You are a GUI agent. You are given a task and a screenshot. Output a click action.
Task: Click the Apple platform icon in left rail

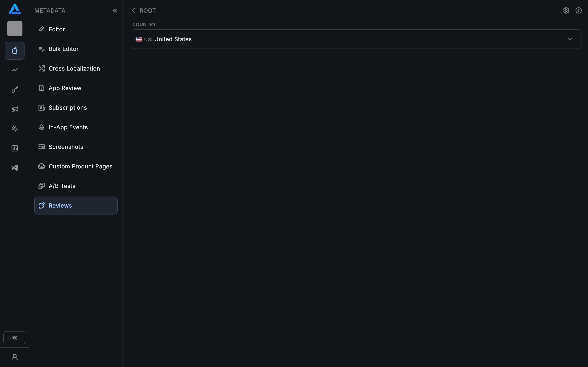pyautogui.click(x=14, y=51)
